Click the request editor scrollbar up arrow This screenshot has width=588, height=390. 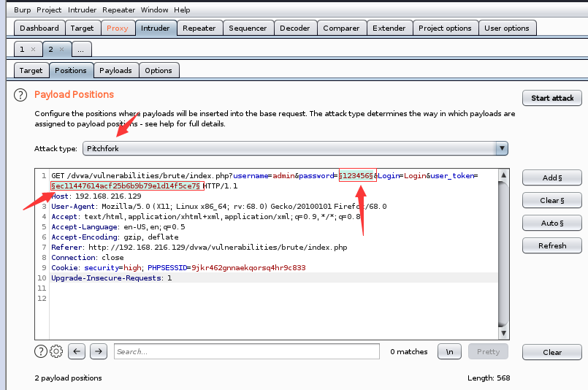(x=503, y=175)
